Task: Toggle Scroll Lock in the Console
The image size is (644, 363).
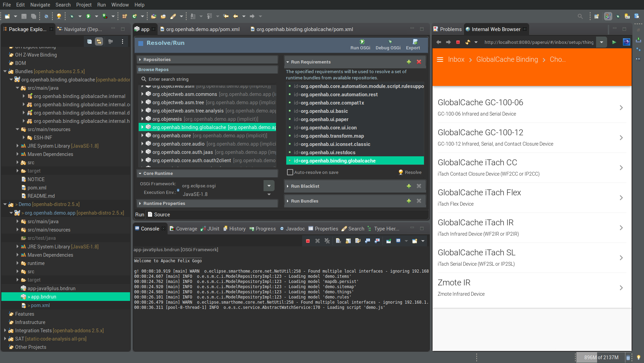Action: coord(348,241)
